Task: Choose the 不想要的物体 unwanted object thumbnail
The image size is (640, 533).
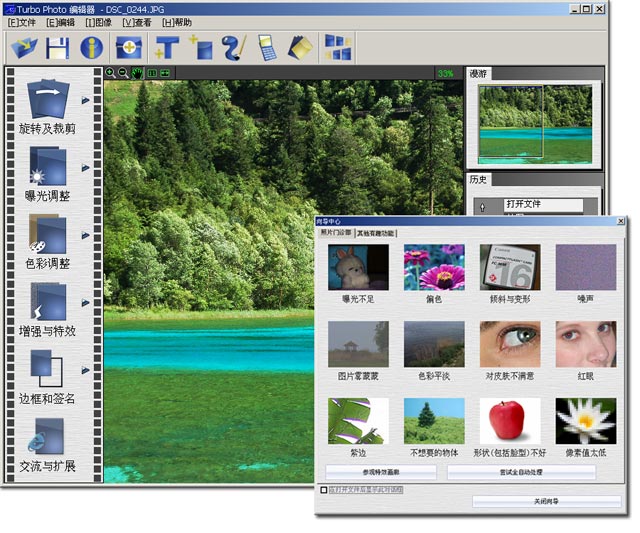Action: 434,421
